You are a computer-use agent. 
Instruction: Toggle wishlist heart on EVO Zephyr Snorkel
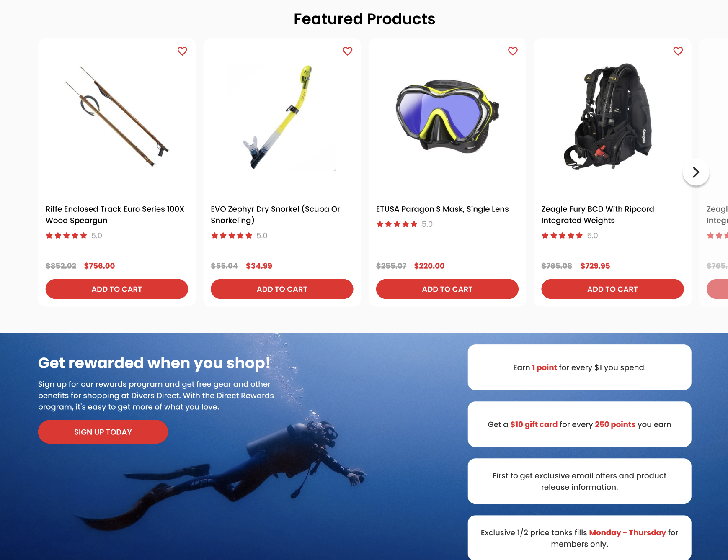(348, 51)
